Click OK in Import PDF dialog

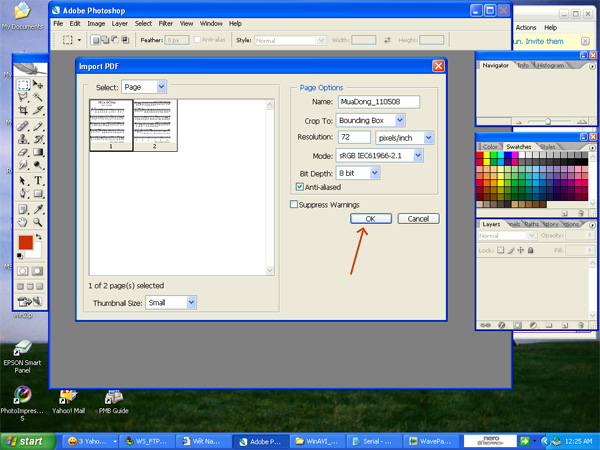370,218
